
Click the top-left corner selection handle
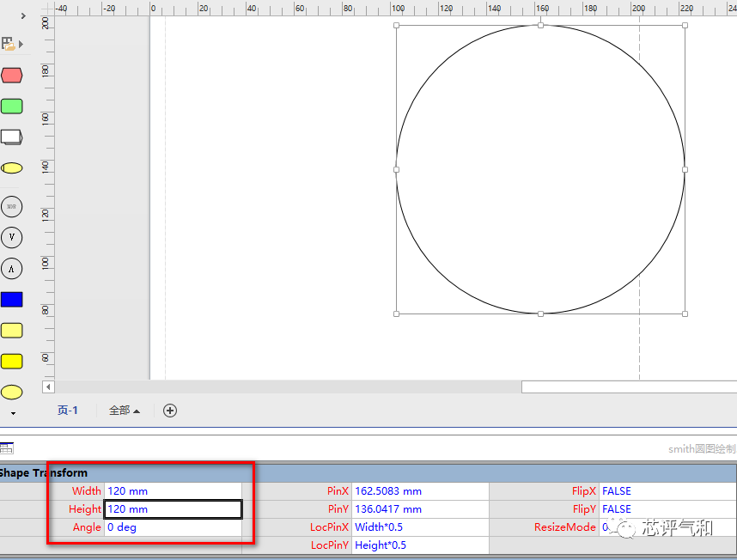pyautogui.click(x=396, y=26)
